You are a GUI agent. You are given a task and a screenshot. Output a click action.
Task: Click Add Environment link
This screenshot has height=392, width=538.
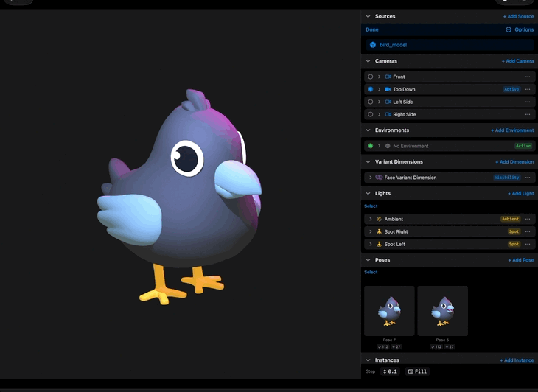(x=512, y=130)
